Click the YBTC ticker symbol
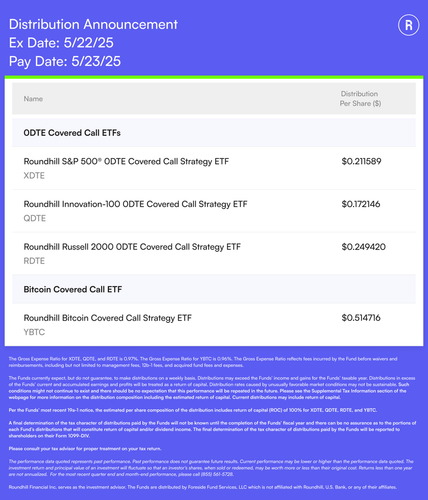 pyautogui.click(x=34, y=332)
